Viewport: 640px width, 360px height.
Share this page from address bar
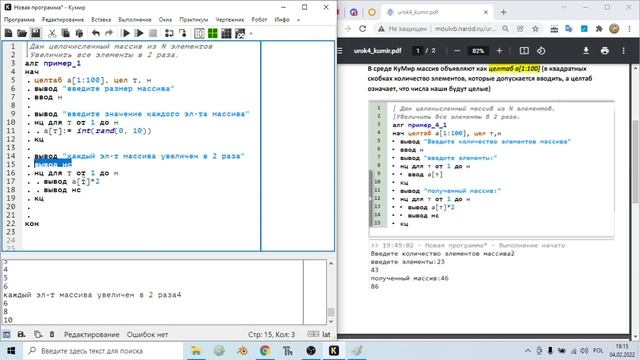[x=520, y=29]
